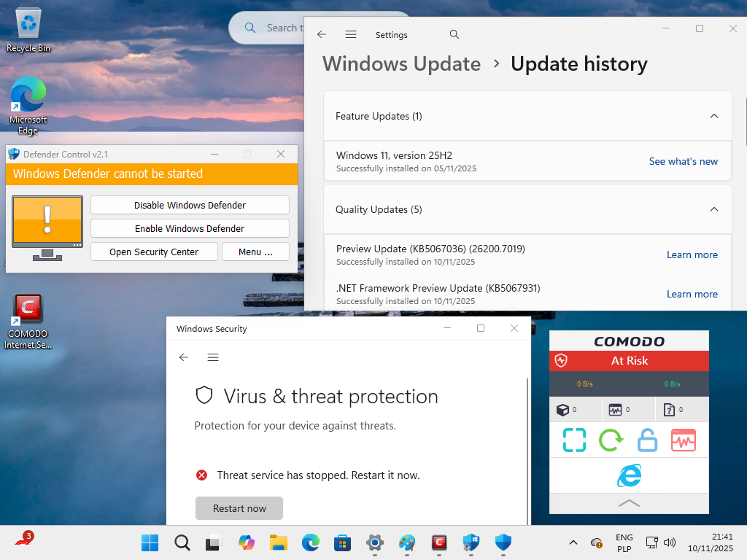Click the back arrow in Windows Security
This screenshot has height=560, width=747.
(184, 357)
